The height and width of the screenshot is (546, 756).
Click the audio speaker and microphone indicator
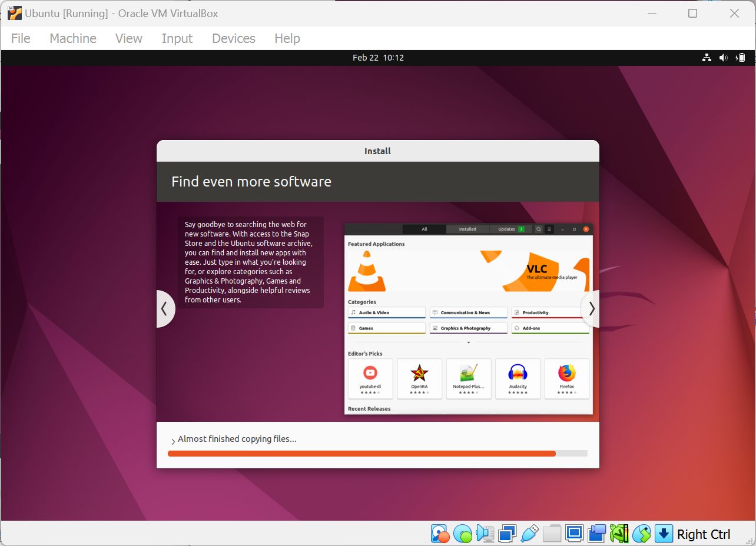(x=485, y=534)
